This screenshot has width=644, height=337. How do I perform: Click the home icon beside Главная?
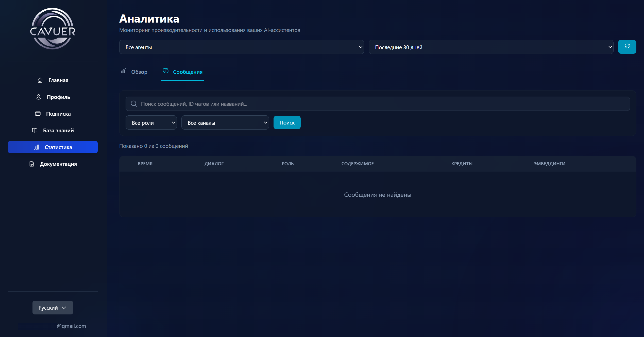(40, 80)
